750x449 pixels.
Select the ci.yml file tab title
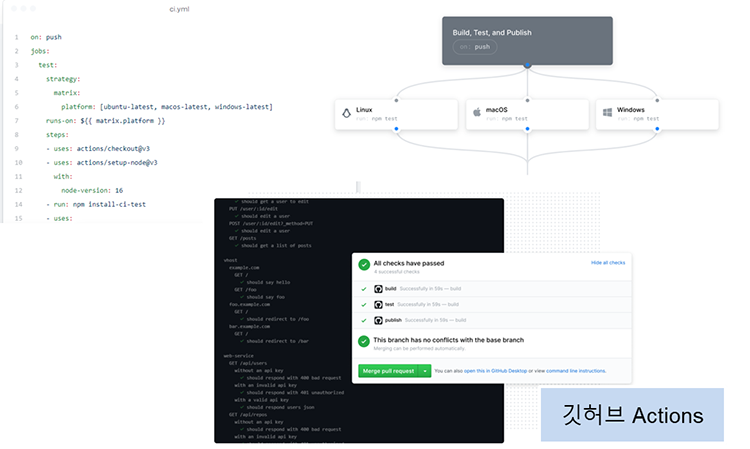click(x=180, y=9)
